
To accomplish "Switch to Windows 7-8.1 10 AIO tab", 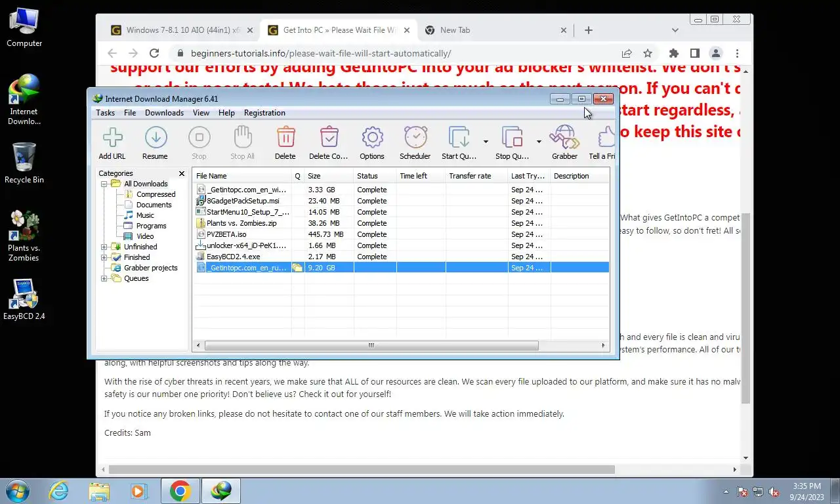I will point(182,30).
